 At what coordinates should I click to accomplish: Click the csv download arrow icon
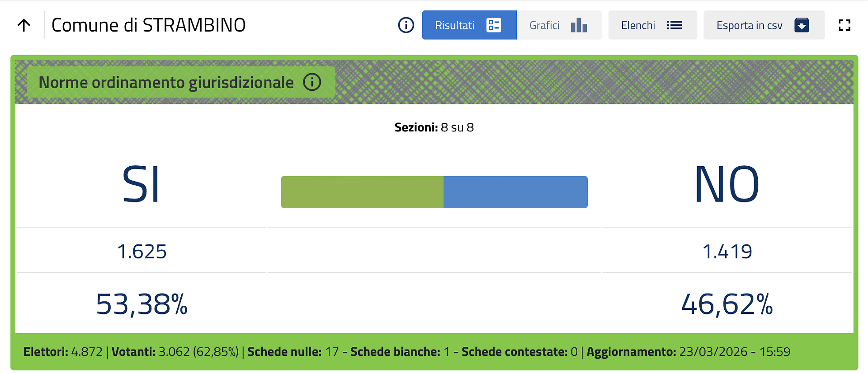pos(801,25)
